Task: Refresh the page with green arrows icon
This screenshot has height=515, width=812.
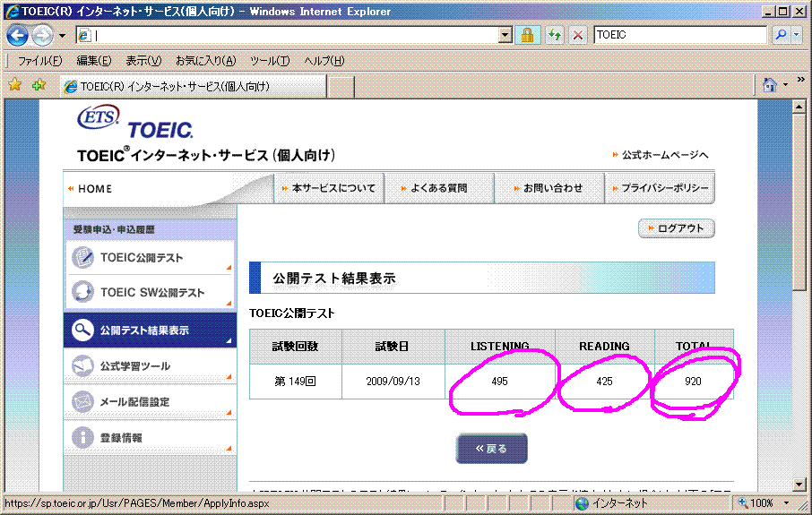Action: pos(555,35)
